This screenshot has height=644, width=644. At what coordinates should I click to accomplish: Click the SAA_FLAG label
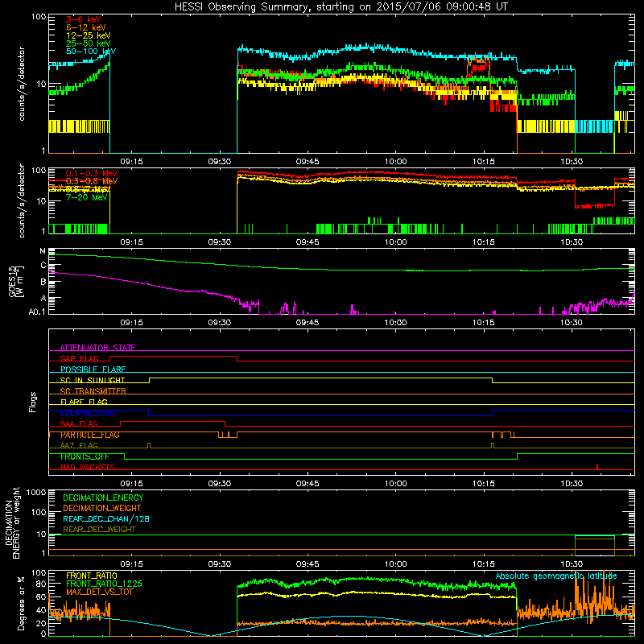coord(79,423)
